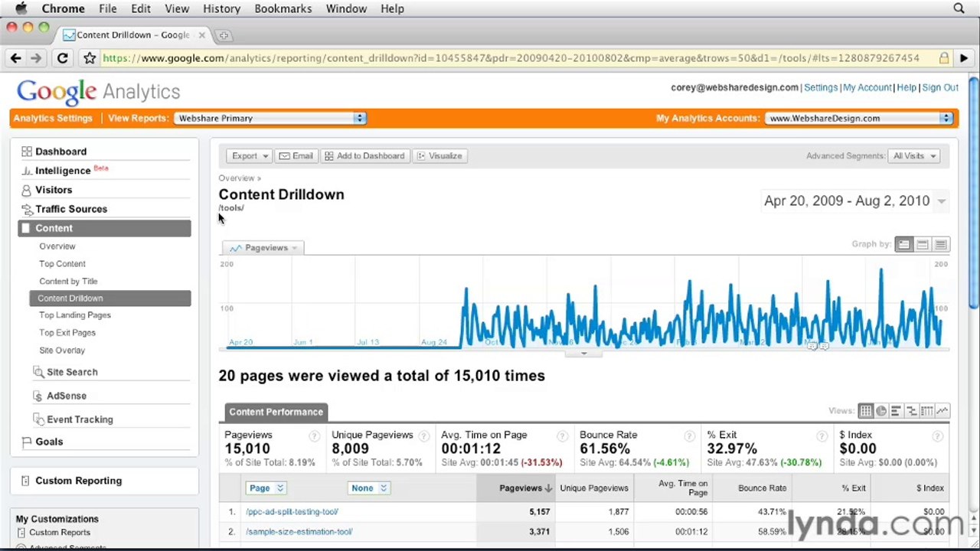Viewport: 980px width, 551px height.
Task: Click the Visitors person icon in sidebar
Action: (x=27, y=190)
